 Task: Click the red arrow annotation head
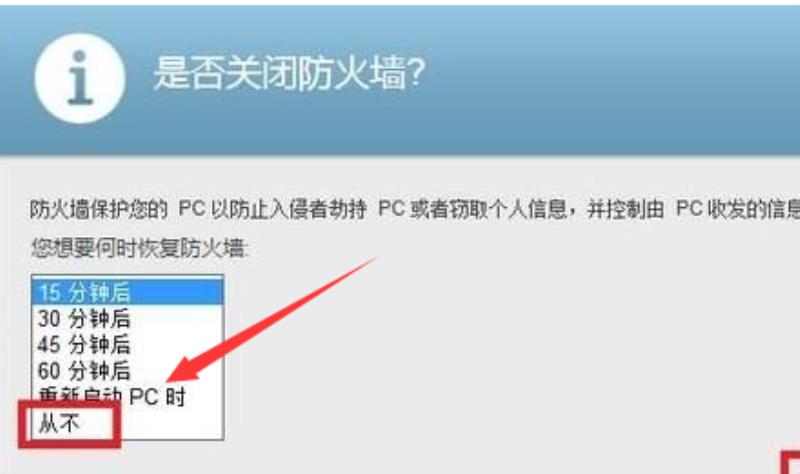(186, 368)
